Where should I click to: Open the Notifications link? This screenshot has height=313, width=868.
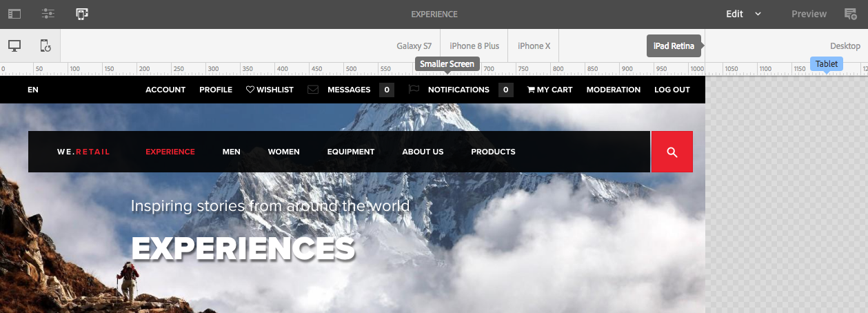(x=458, y=90)
